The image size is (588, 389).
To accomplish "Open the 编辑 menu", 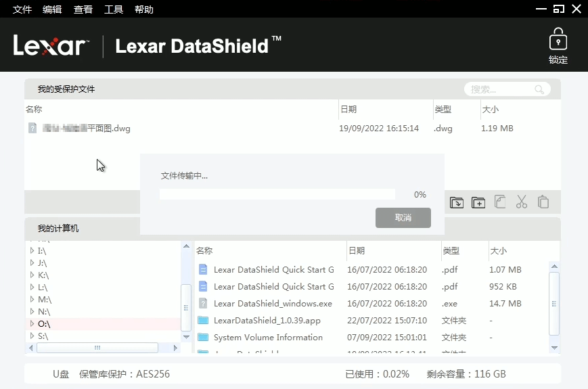I will pos(52,9).
